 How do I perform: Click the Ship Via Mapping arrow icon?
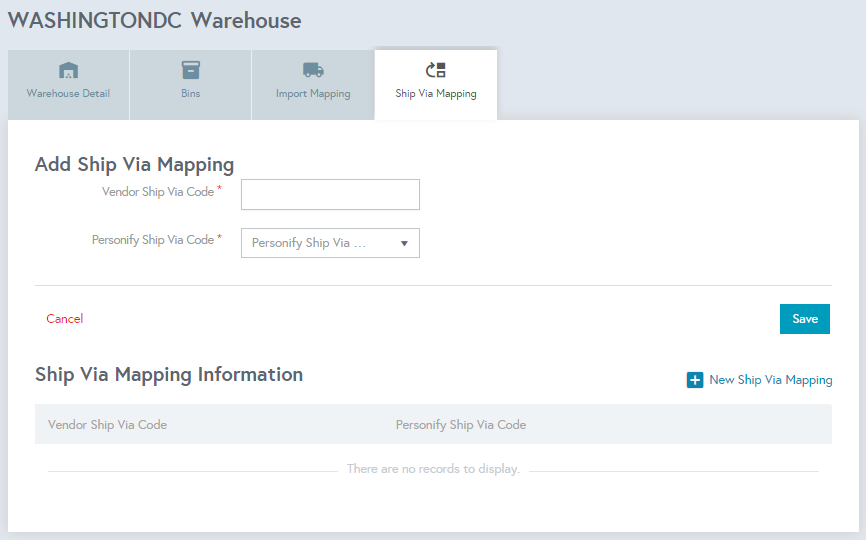click(435, 70)
